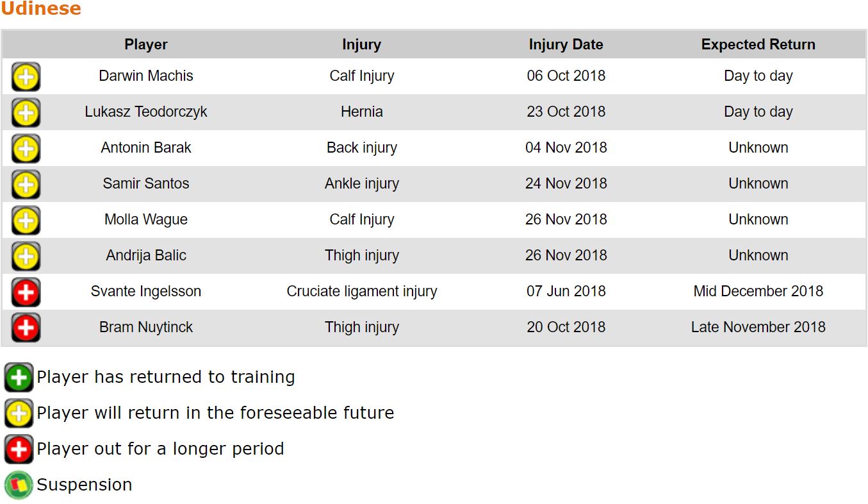The image size is (868, 504).
Task: Click the red icon next to Svante Ingelsson
Action: [26, 292]
